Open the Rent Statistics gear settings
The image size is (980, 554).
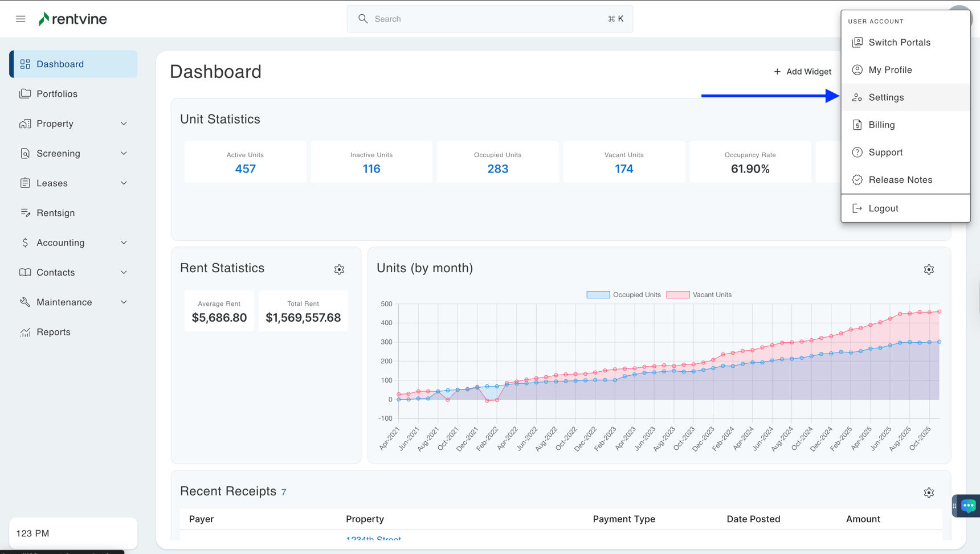click(x=339, y=269)
